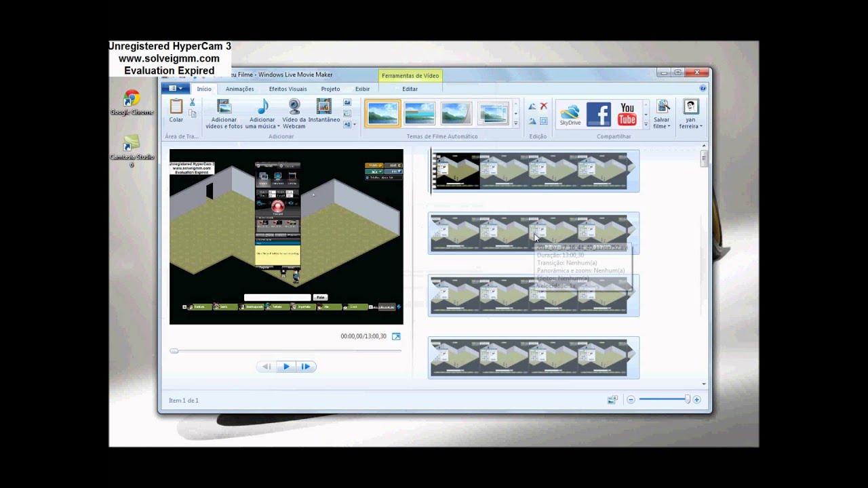Click the storyboard vertical scrollbar
Screen dimensions: 868x488
[x=704, y=159]
